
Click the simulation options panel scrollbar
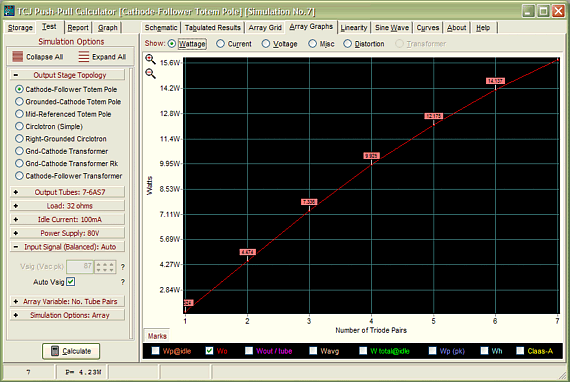132,204
